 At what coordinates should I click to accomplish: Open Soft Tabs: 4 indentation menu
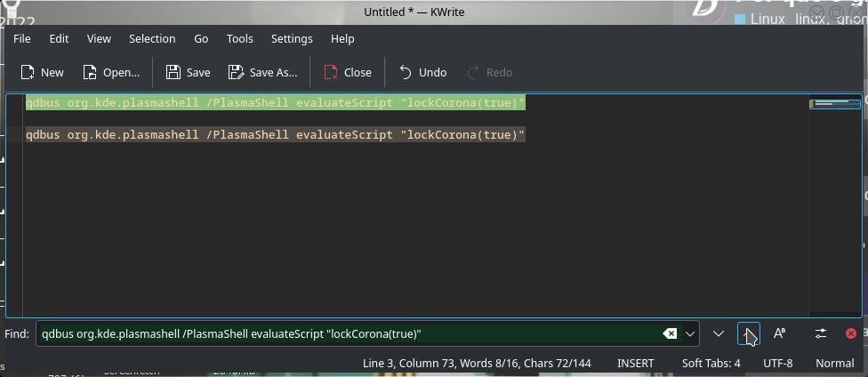click(711, 364)
